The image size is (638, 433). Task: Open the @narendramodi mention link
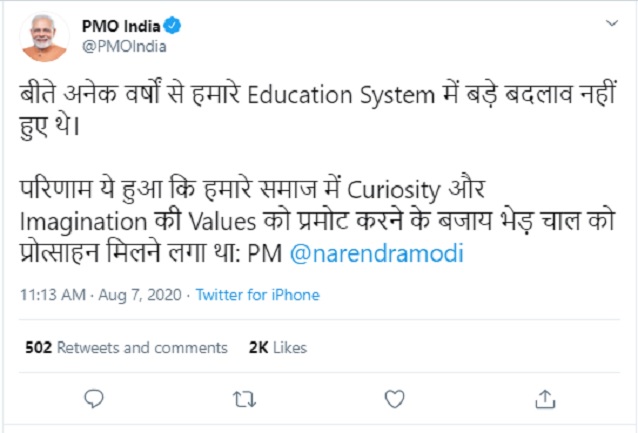(375, 254)
